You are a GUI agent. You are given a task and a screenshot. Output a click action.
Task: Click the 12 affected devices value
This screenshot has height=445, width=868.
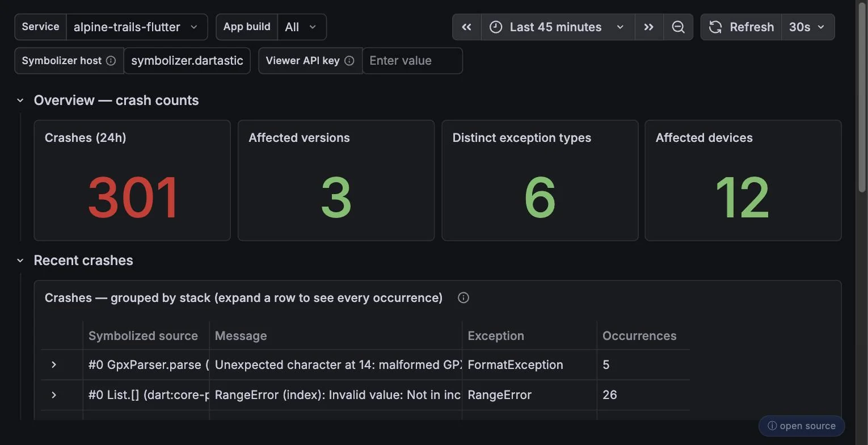(743, 198)
